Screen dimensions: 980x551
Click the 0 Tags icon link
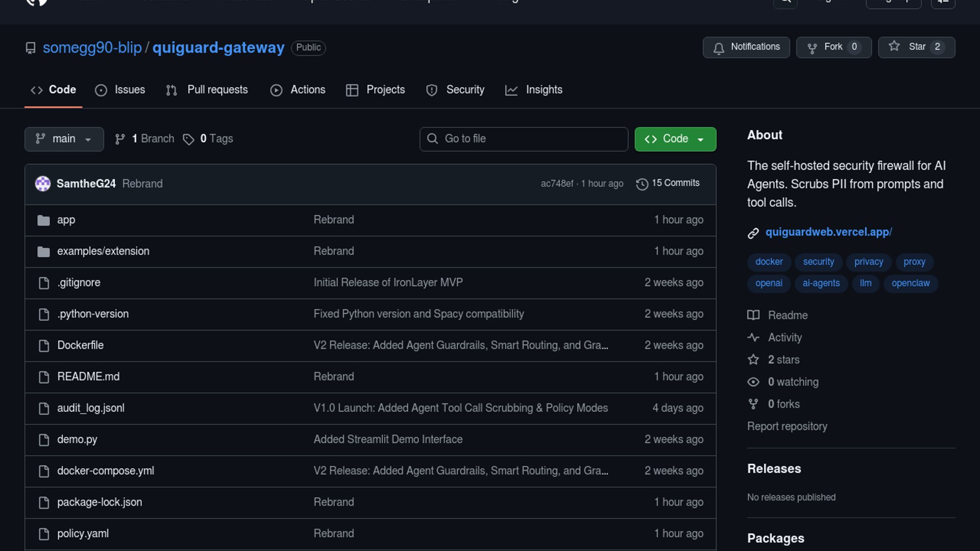point(208,139)
